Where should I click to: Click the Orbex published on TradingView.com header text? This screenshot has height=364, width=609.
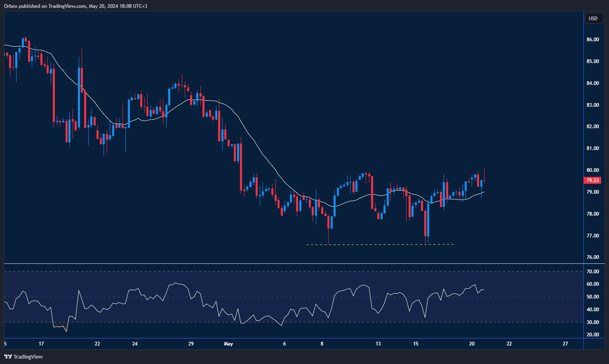75,6
